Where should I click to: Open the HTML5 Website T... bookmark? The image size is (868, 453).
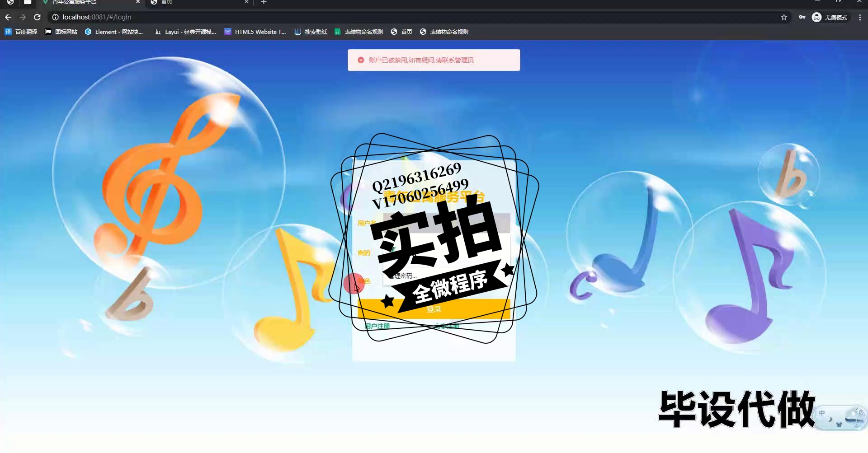255,32
